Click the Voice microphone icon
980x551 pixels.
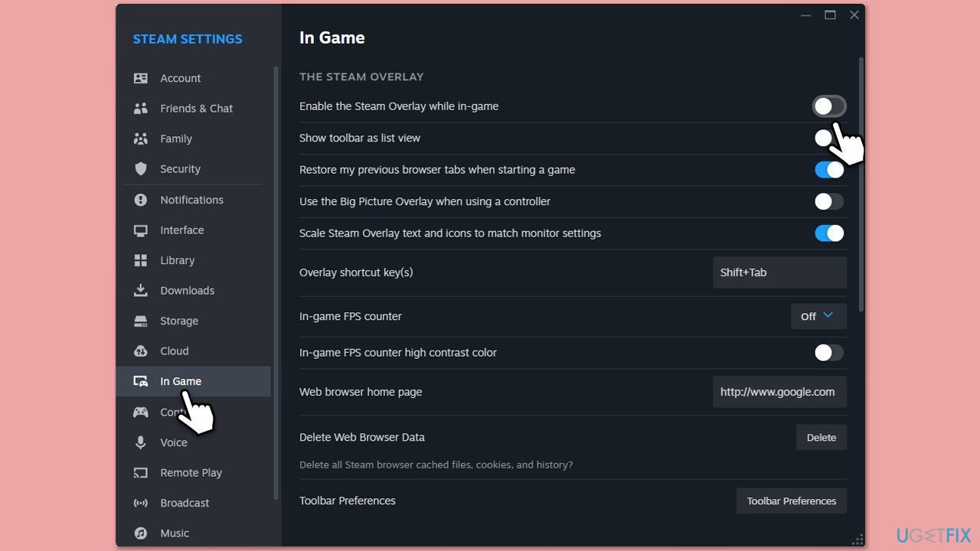click(x=141, y=442)
